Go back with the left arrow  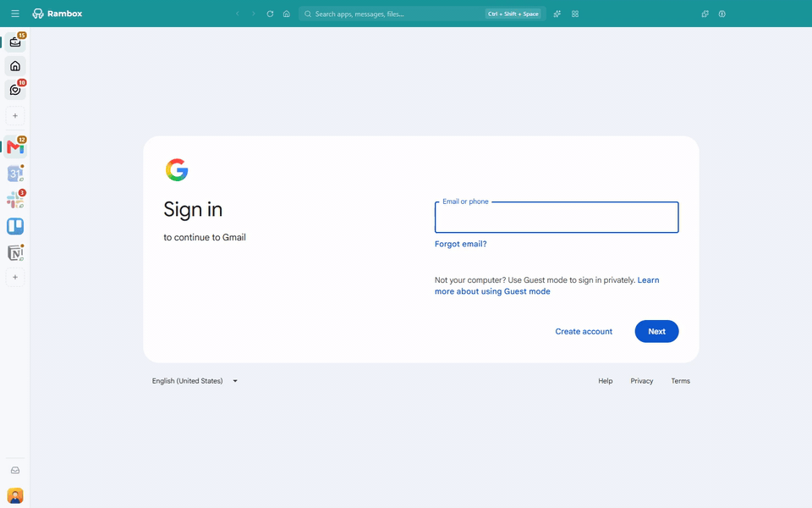[238, 14]
